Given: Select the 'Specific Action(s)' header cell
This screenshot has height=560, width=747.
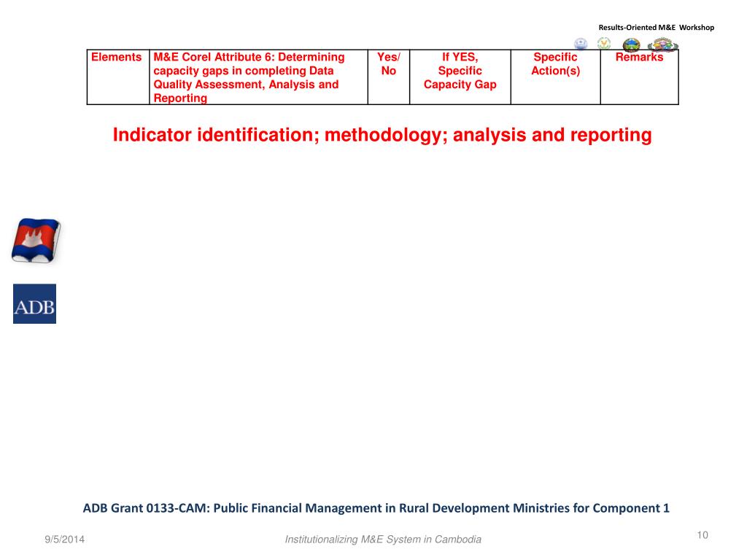Looking at the screenshot, I should [x=555, y=77].
